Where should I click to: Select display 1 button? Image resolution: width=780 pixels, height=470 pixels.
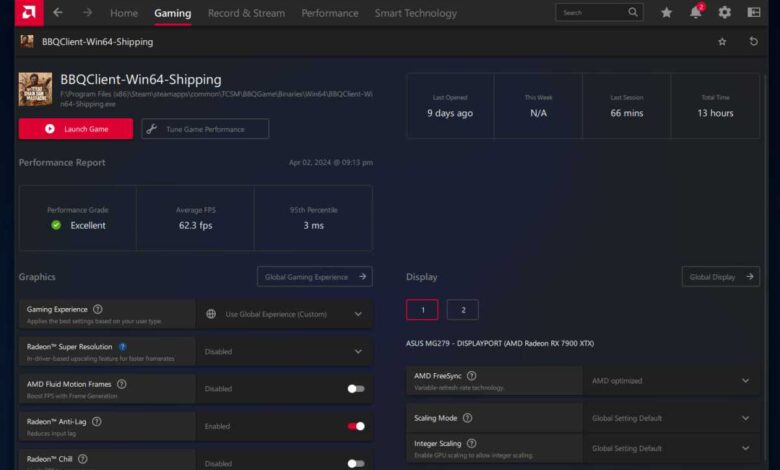click(422, 310)
